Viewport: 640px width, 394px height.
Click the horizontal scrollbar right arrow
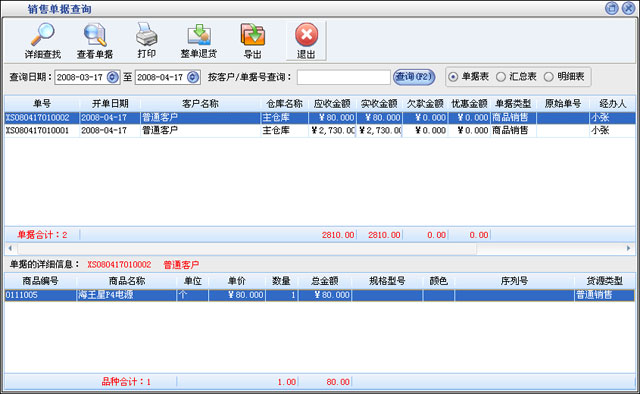[x=629, y=248]
